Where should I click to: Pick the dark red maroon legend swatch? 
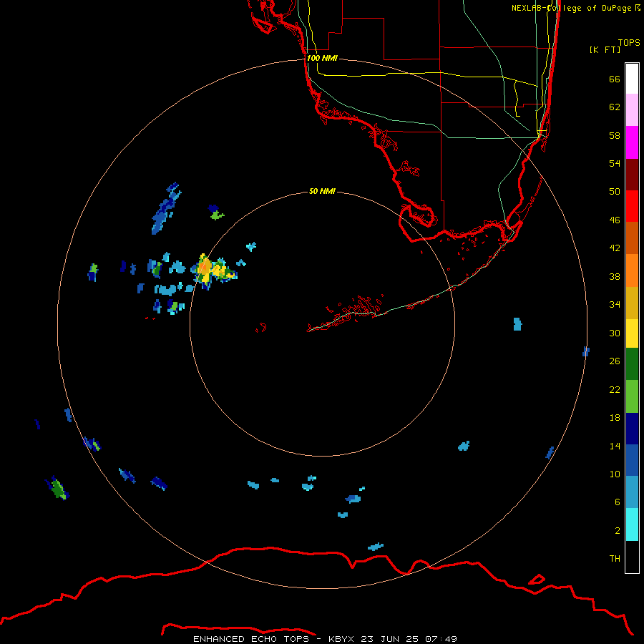coord(632,175)
